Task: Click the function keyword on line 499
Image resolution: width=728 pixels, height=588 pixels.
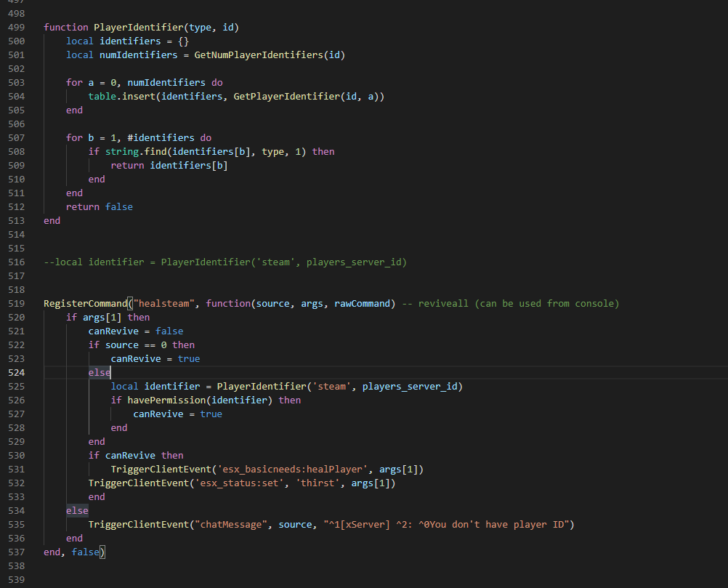Action: pos(65,27)
